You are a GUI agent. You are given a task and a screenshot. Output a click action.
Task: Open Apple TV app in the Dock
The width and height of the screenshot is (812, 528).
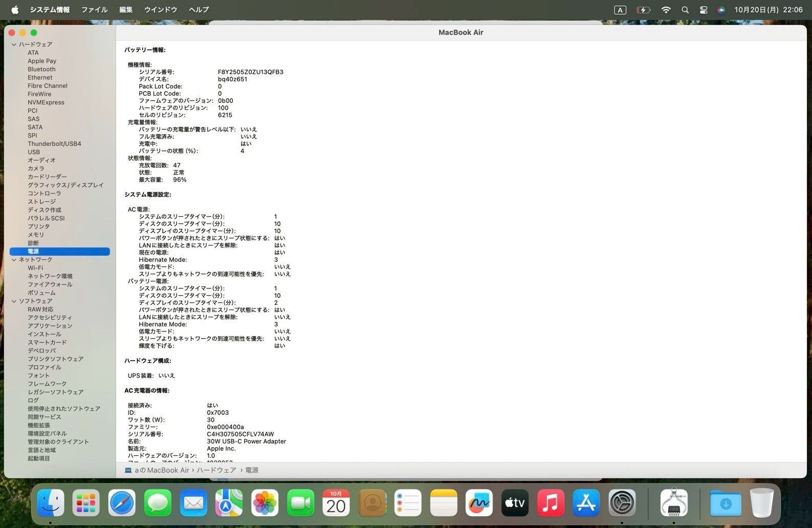[515, 503]
